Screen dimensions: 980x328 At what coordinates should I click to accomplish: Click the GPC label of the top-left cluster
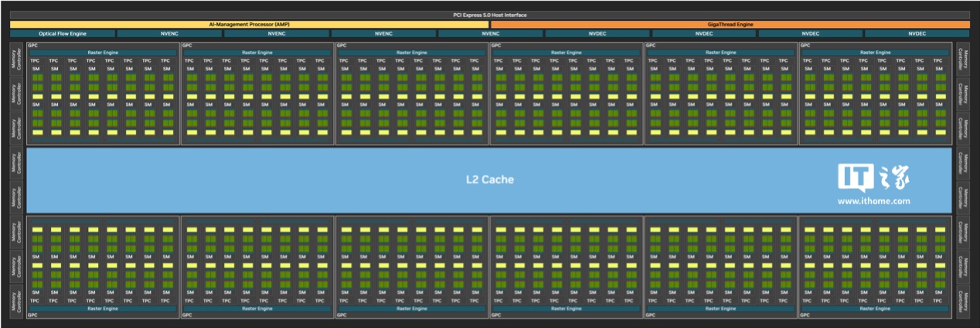[x=32, y=46]
